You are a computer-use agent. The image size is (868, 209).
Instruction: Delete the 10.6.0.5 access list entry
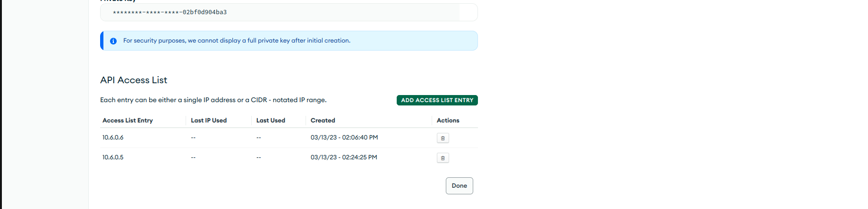443,158
